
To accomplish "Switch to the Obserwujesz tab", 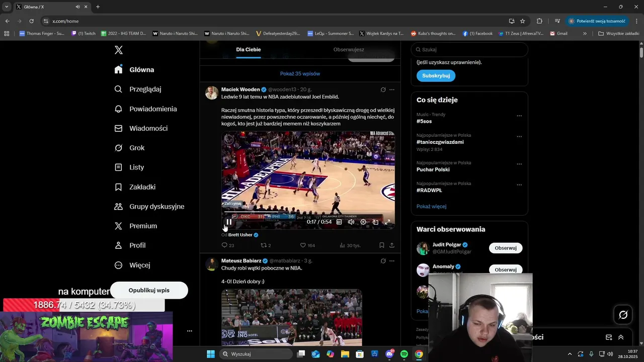I will [349, 49].
